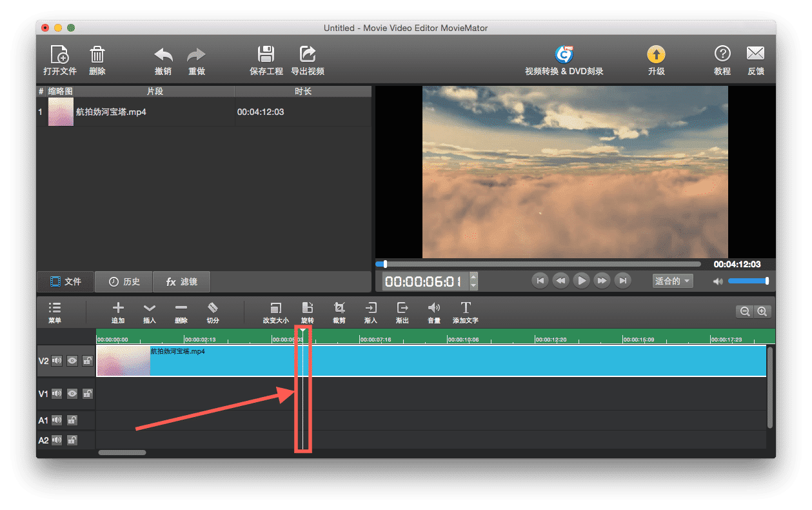812x510 pixels.
Task: Click the video preview image
Action: click(575, 172)
